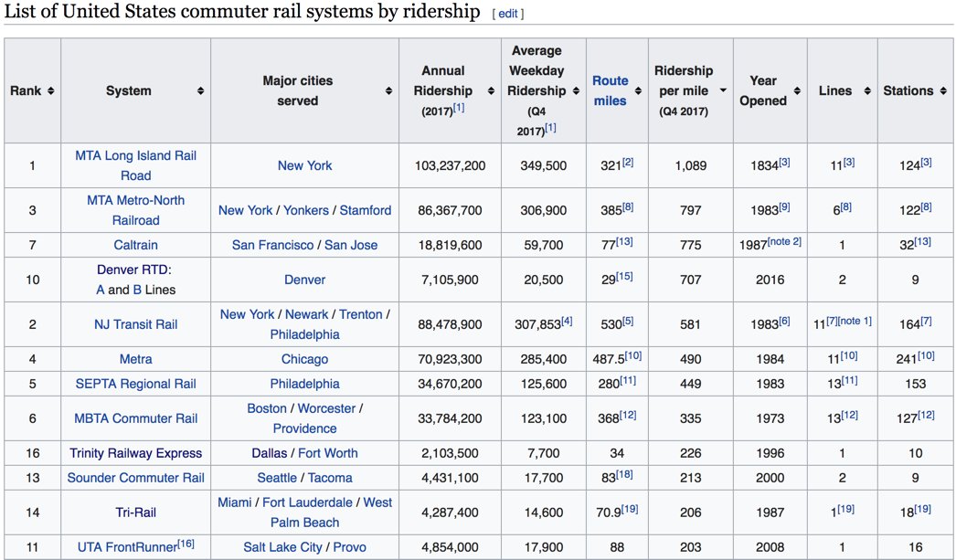Open the Salt Lake City link
The height and width of the screenshot is (560, 956).
[282, 547]
